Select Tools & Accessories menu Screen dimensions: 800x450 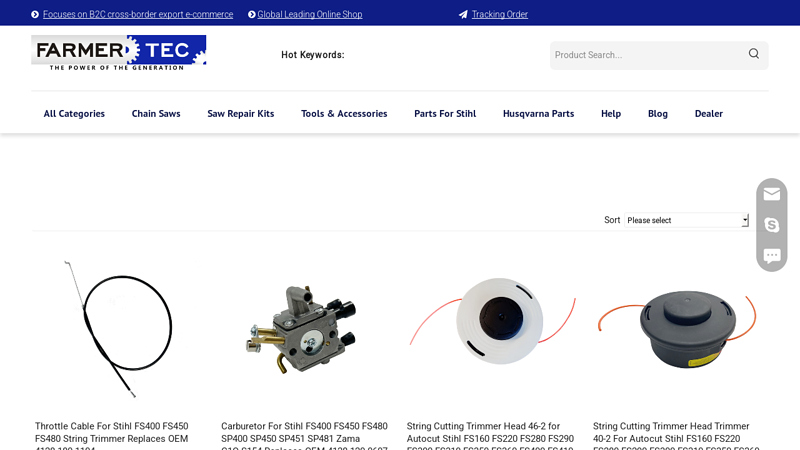point(344,114)
